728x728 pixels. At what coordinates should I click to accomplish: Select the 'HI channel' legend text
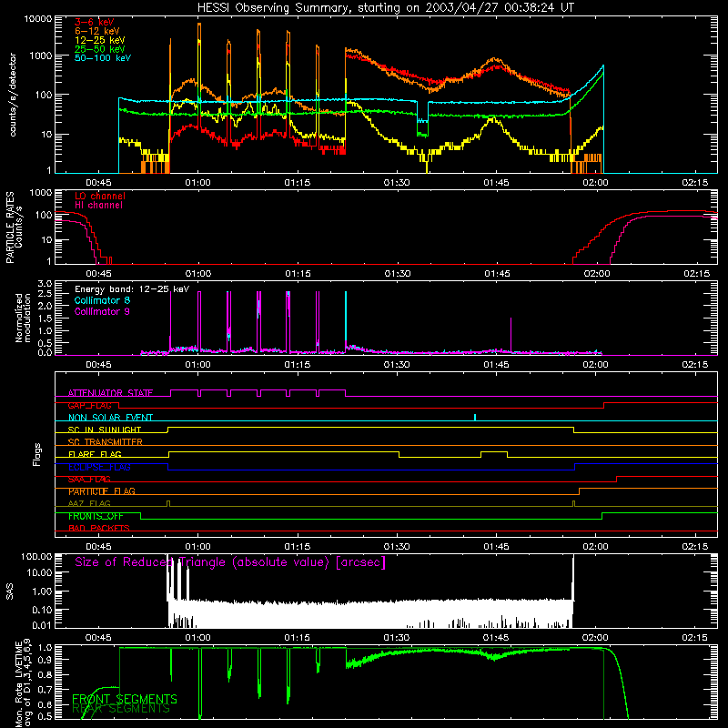[99, 206]
